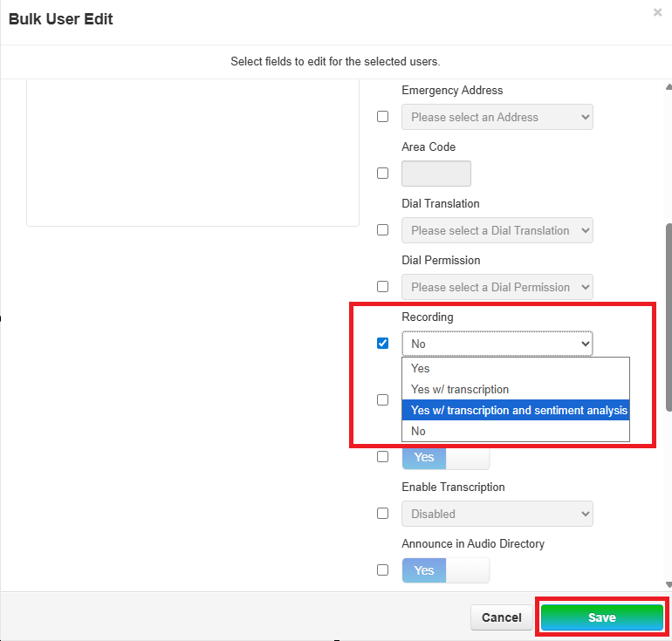This screenshot has width=672, height=641.
Task: Click the scrollbar up arrow
Action: [x=668, y=87]
